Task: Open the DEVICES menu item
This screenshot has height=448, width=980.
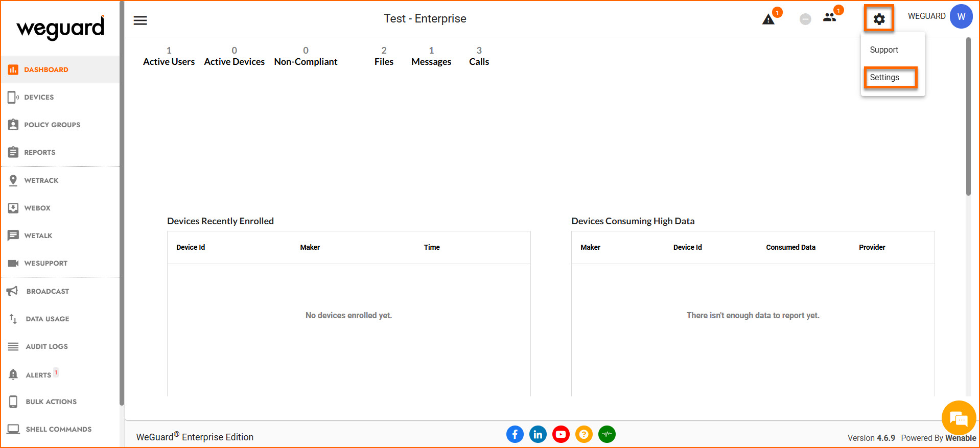Action: point(60,97)
